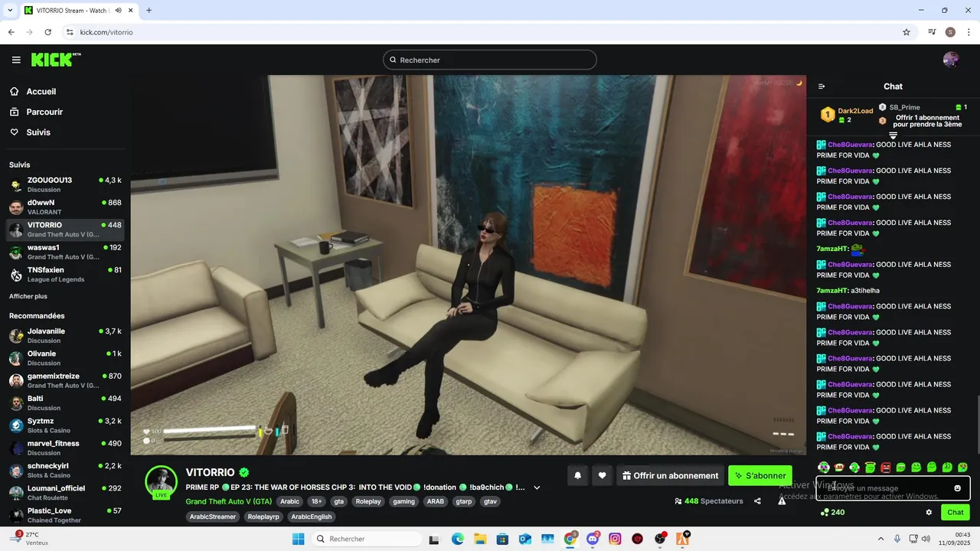Open VITORRIO channel avatar

tap(162, 481)
